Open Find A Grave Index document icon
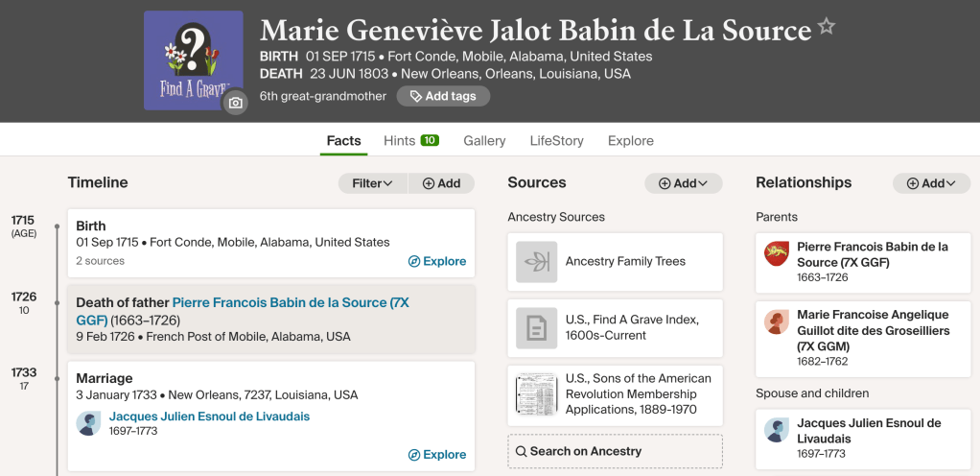The height and width of the screenshot is (476, 980). click(536, 328)
